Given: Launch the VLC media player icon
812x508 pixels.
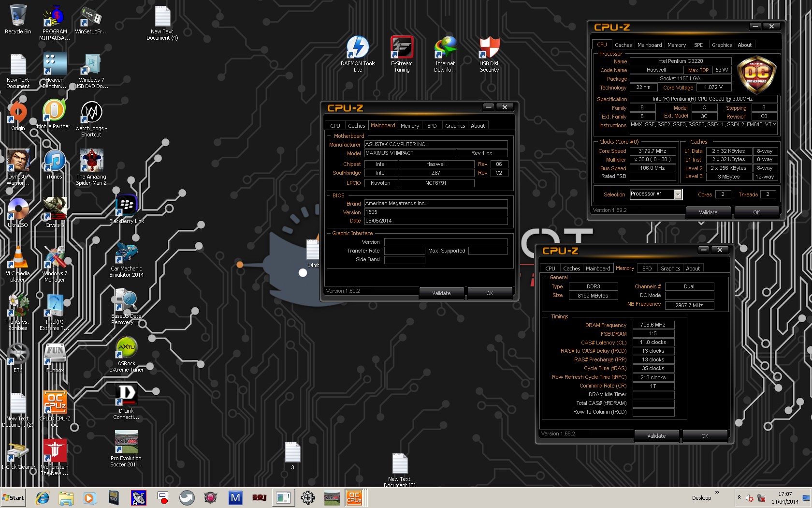Looking at the screenshot, I should pyautogui.click(x=18, y=264).
